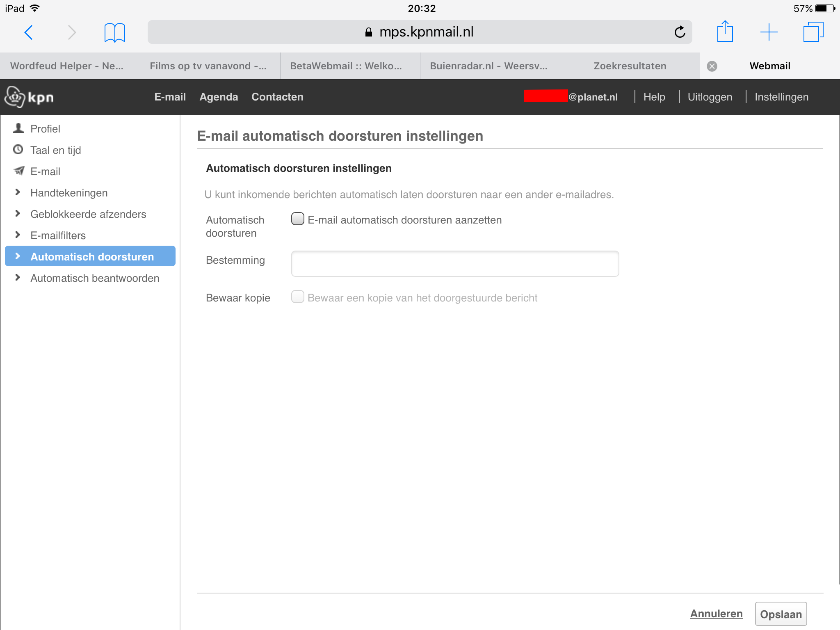Viewport: 840px width, 630px height.
Task: Click the Opslaan button
Action: coord(781,614)
